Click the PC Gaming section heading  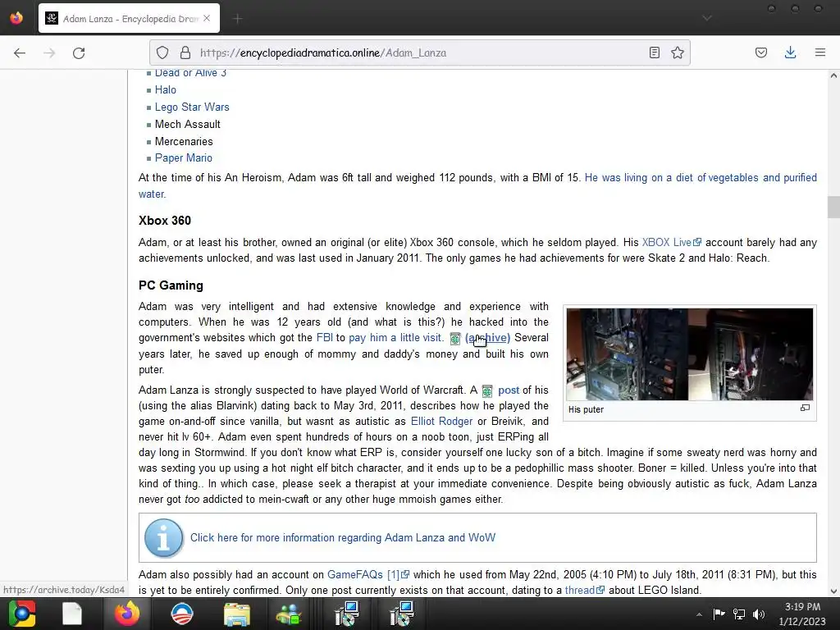[171, 285]
